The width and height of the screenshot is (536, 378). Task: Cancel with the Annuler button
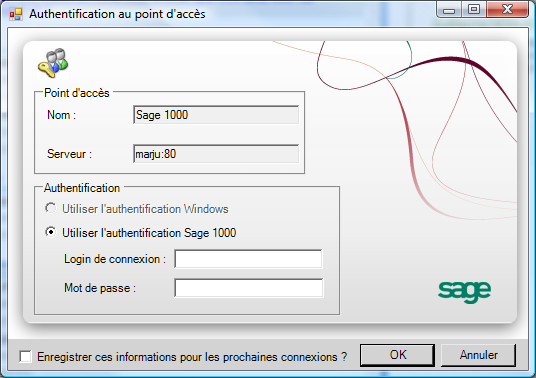click(478, 355)
